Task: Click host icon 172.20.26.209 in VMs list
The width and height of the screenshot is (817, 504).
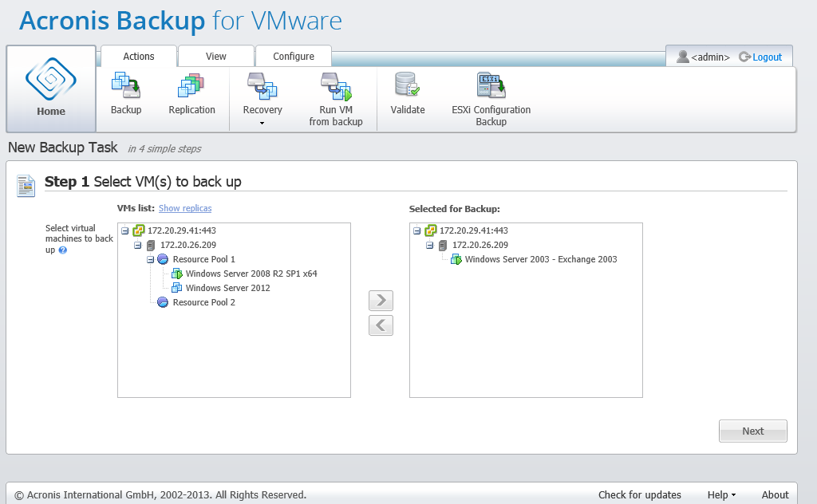Action: [x=151, y=246]
